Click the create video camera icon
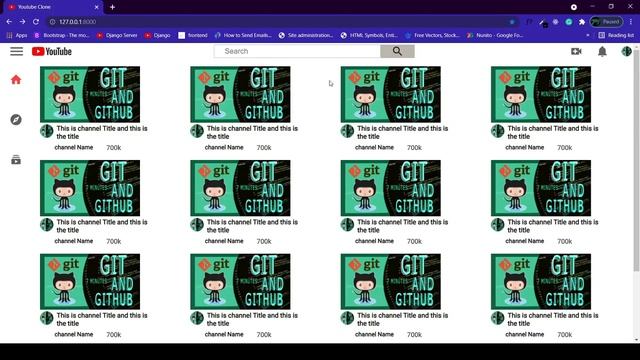The image size is (640, 360). tap(576, 51)
